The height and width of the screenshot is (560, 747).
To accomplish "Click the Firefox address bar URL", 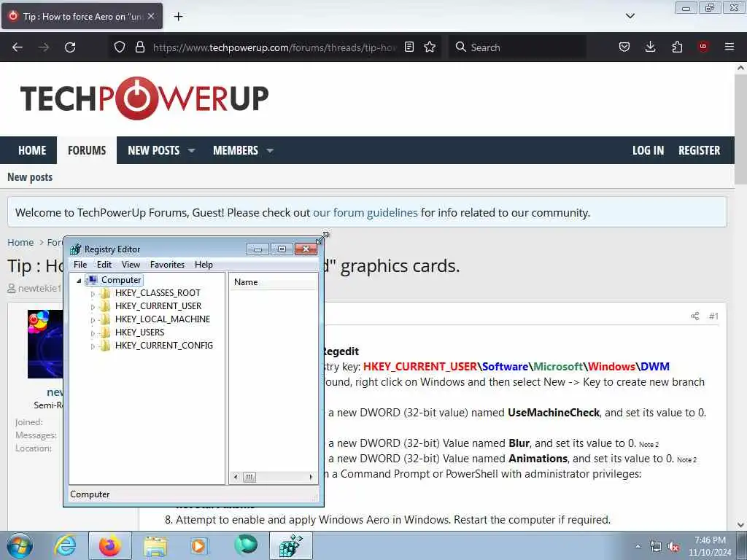I will point(274,47).
